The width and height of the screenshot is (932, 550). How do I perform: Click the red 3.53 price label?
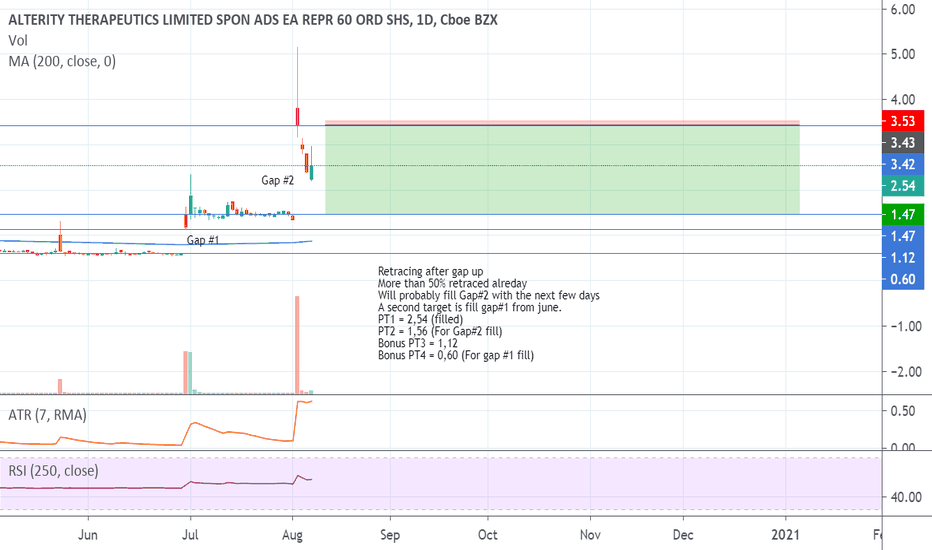pos(903,121)
